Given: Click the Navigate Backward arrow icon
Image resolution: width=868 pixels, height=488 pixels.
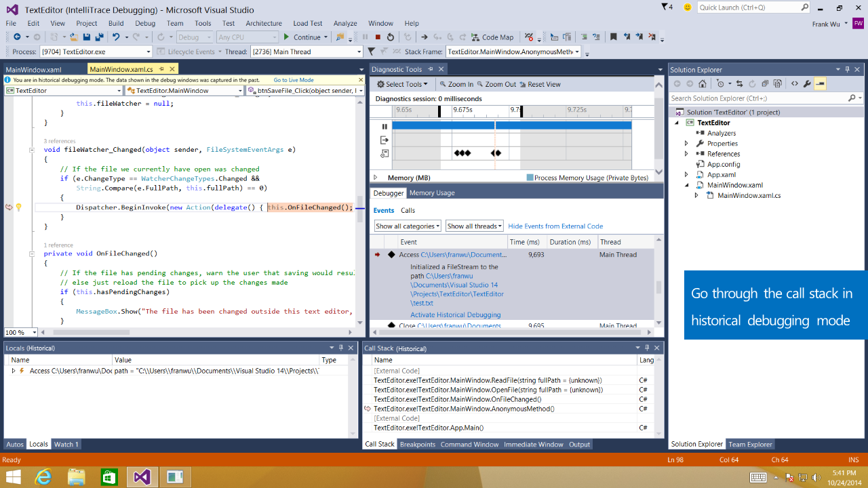Looking at the screenshot, I should (x=17, y=37).
